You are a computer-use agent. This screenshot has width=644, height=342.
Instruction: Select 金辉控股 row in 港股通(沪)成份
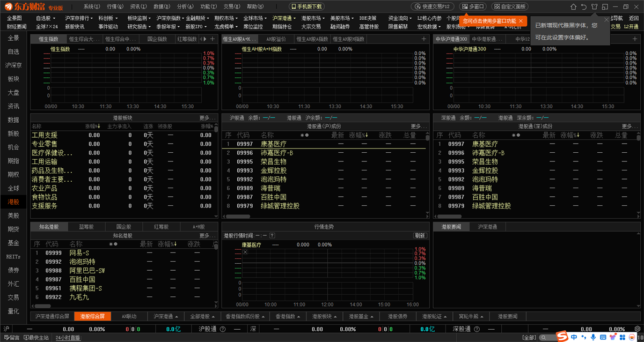coord(324,170)
